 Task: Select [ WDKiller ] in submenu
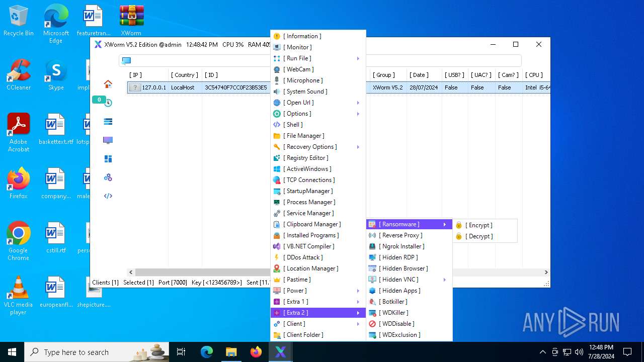[409, 313]
